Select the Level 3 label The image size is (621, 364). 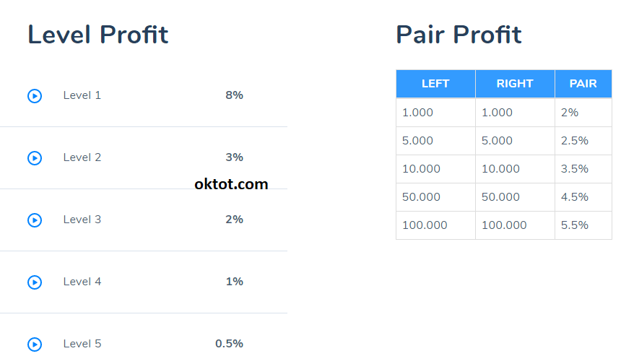click(82, 220)
